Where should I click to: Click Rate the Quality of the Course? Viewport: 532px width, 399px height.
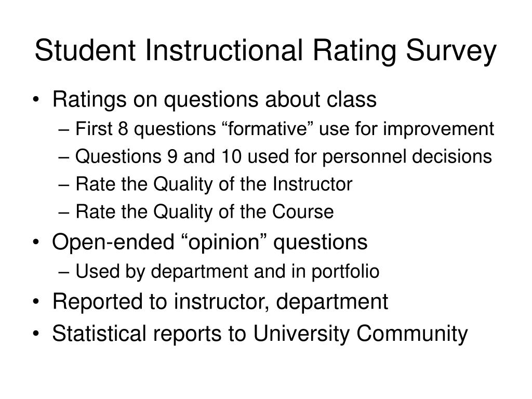[205, 212]
